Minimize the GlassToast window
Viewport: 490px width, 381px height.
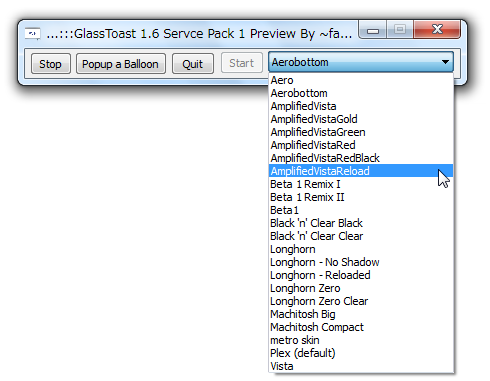(x=373, y=30)
